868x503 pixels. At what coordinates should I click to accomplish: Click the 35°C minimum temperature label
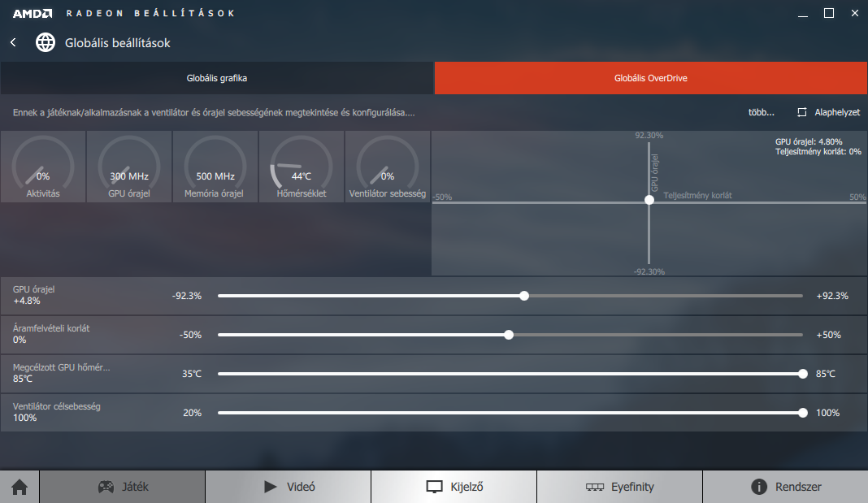click(x=192, y=374)
